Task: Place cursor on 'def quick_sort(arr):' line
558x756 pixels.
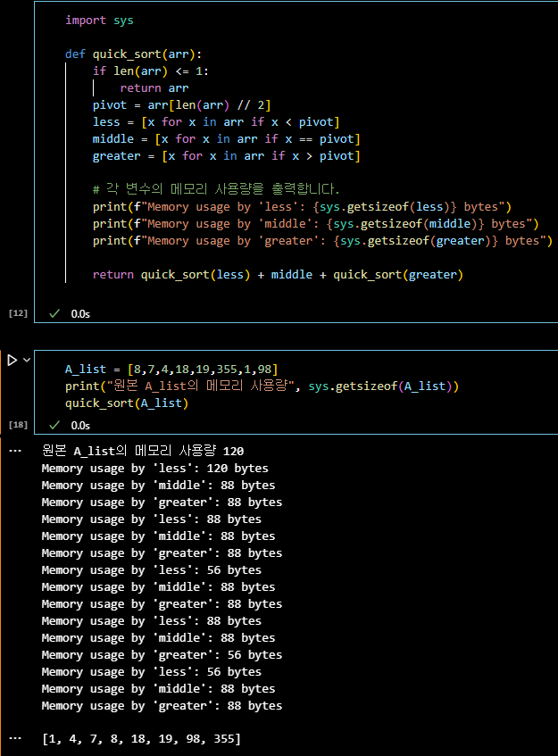Action: (x=134, y=54)
